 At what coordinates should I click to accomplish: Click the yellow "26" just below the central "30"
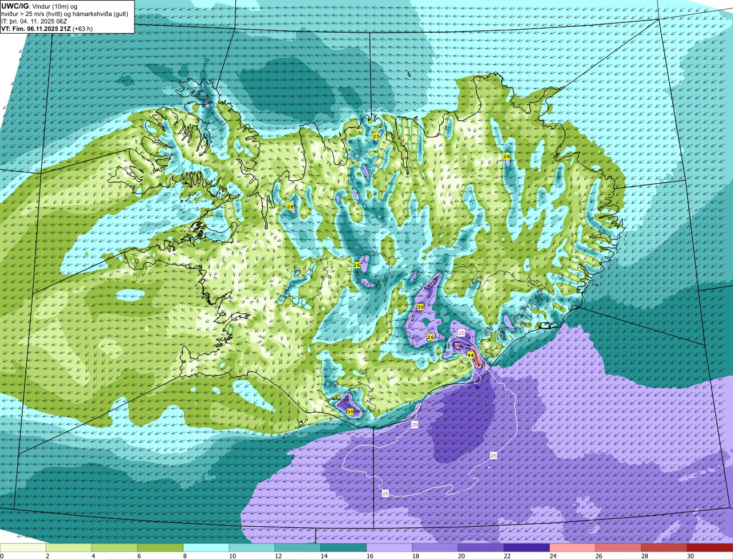click(x=431, y=338)
